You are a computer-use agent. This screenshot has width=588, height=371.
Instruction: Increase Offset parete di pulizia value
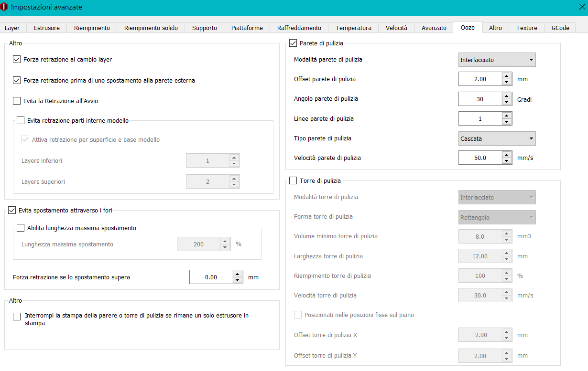[507, 76]
